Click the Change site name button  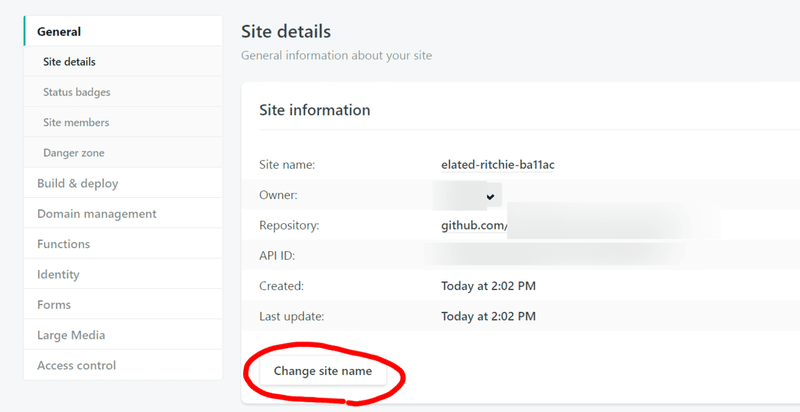[323, 371]
